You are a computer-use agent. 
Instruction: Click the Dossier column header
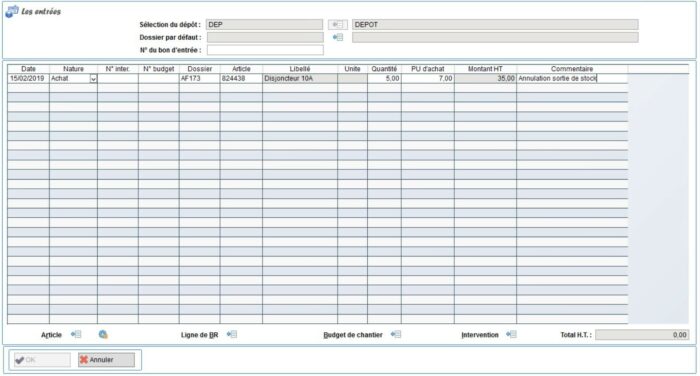[x=200, y=69]
